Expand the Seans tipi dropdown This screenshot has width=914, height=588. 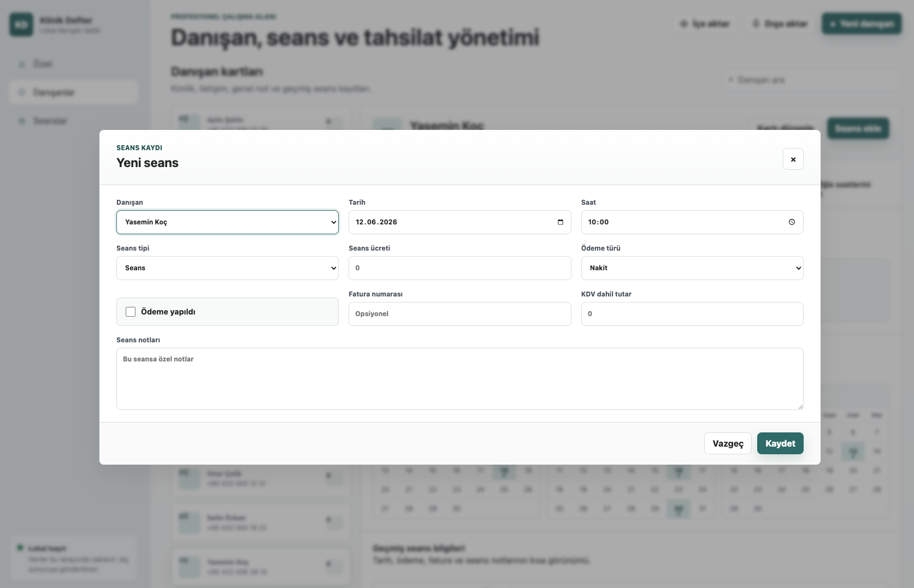[227, 268]
